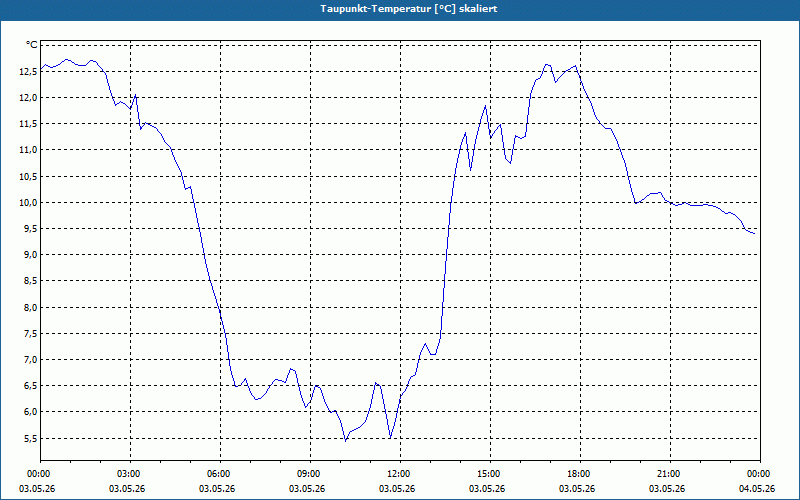Click the 7,5 y-axis label
800x500 pixels.
[30, 333]
